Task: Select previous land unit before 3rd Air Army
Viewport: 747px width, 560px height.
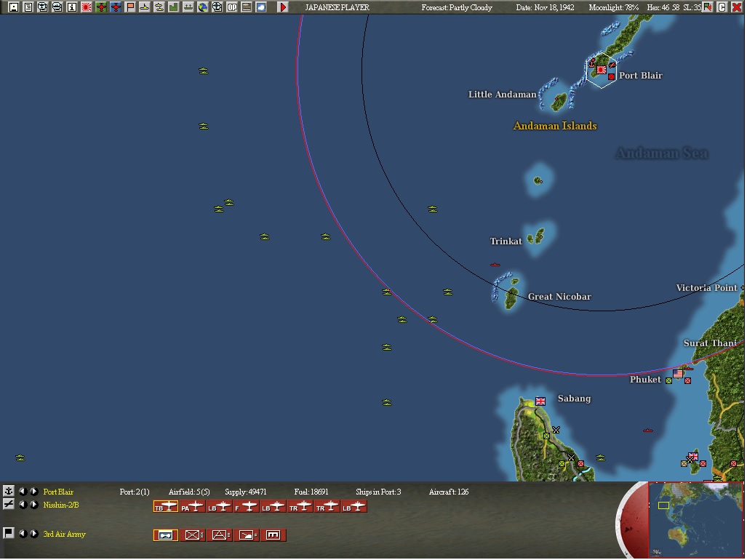Action: (x=23, y=534)
